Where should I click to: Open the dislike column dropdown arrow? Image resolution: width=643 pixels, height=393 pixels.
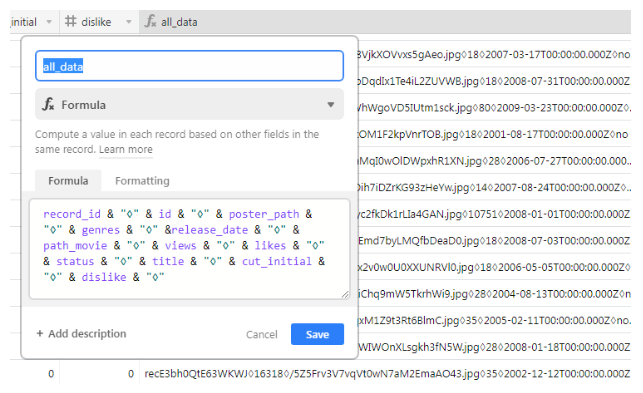pyautogui.click(x=129, y=22)
